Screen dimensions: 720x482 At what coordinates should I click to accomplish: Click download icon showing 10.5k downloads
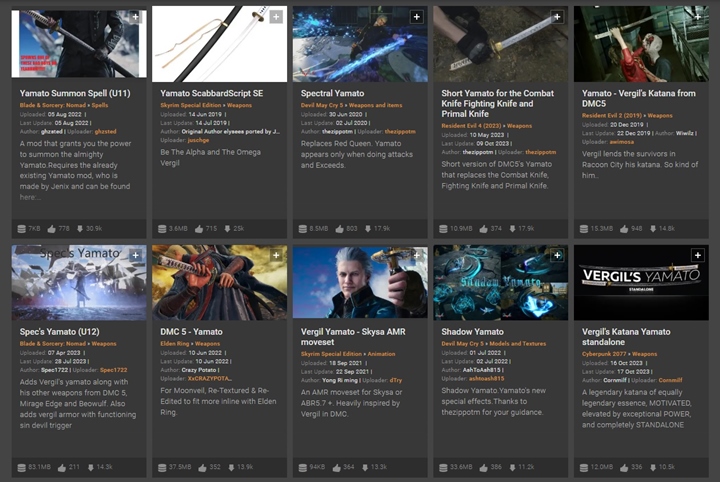(x=652, y=467)
